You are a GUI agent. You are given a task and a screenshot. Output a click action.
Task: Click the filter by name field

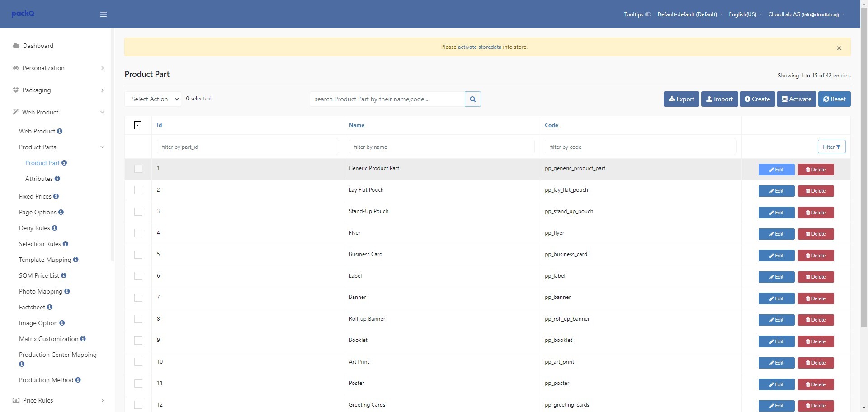tap(442, 147)
